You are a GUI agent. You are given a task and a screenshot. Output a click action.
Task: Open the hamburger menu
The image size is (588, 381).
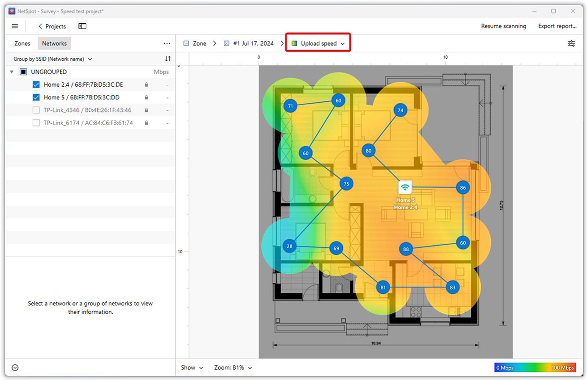(15, 26)
